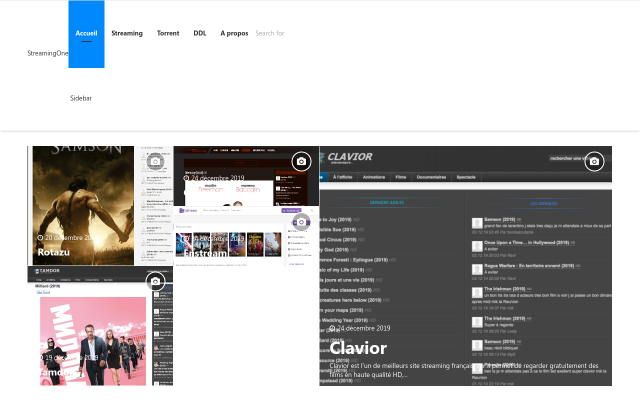Open the Torrent menu item
The image size is (640, 400).
[x=168, y=33]
